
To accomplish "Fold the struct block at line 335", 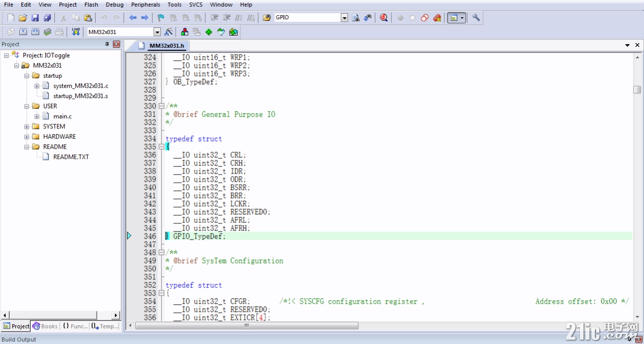I will [x=161, y=147].
